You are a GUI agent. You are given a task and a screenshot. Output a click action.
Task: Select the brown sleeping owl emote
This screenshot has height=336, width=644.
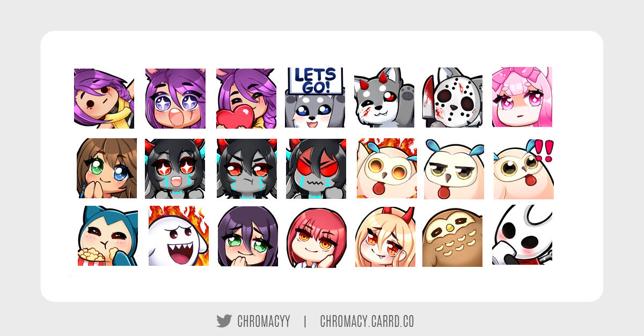point(452,236)
